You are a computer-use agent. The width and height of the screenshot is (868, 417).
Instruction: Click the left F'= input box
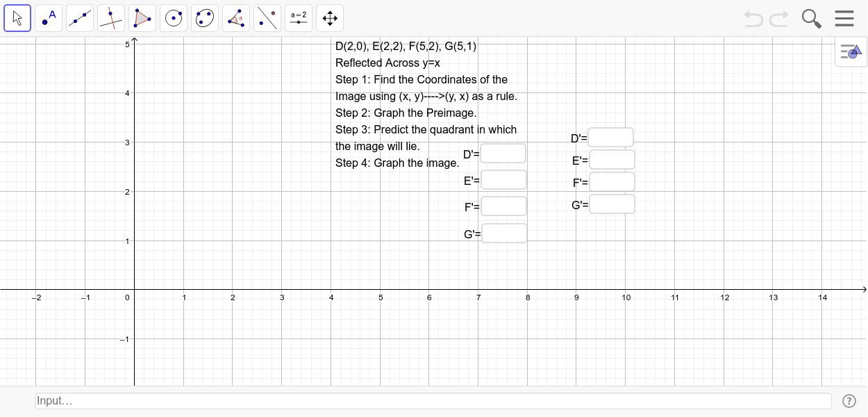coord(504,206)
